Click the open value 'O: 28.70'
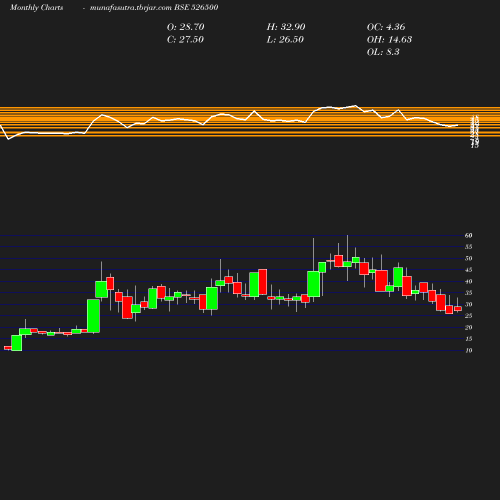 click(x=185, y=27)
